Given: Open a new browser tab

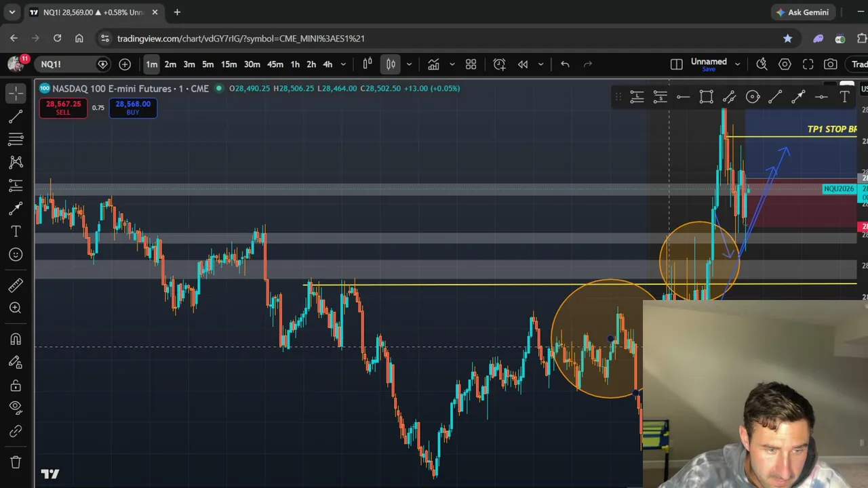Looking at the screenshot, I should (177, 12).
